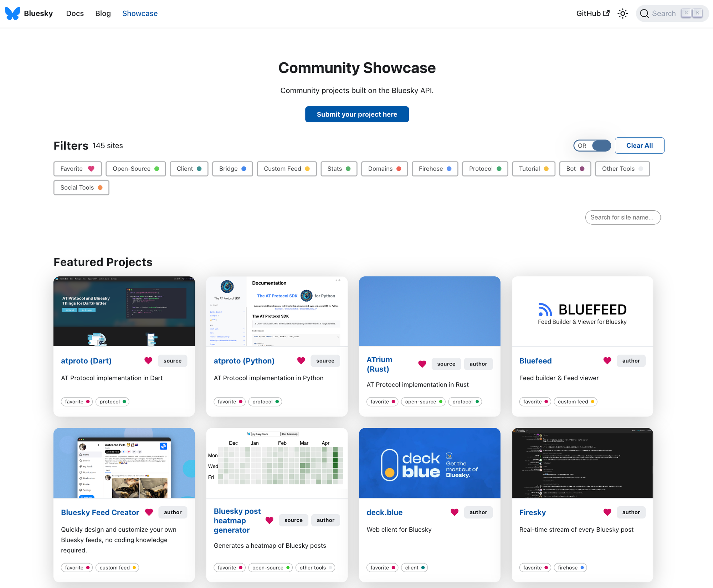
Task: Enable the Custom Feed filter chip
Action: coord(286,169)
